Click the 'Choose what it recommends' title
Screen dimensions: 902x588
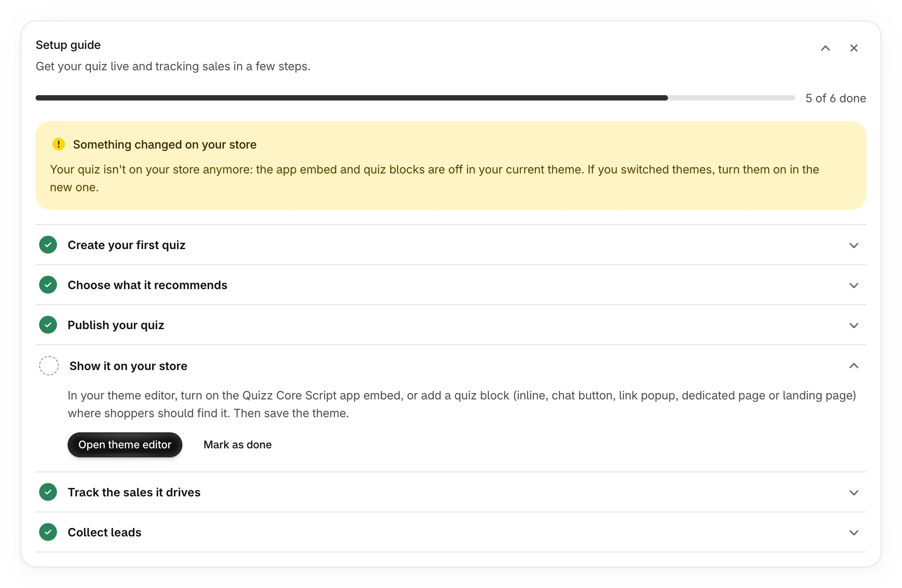[147, 285]
